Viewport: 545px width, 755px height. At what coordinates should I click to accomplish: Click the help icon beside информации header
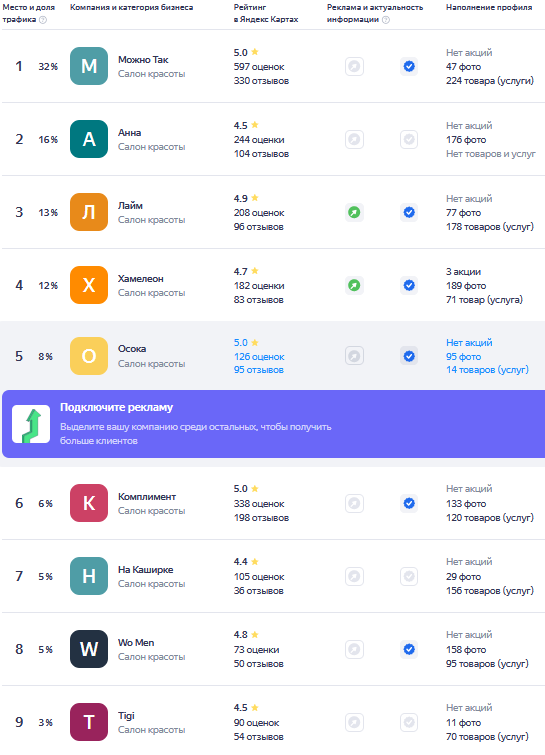[x=386, y=20]
